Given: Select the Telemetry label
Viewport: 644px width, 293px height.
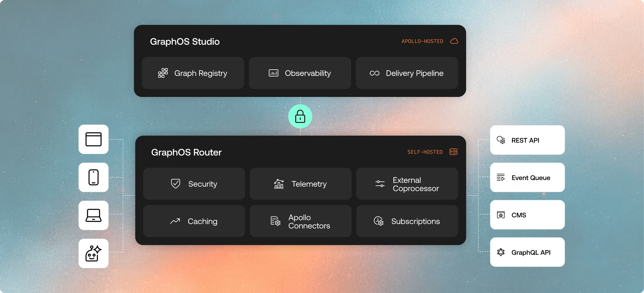Looking at the screenshot, I should coord(309,184).
